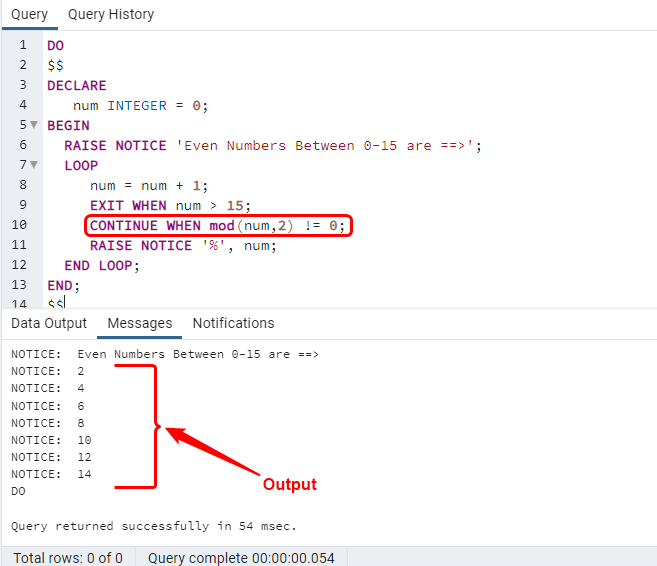
Task: Click line number 10 in gutter
Action: tap(19, 225)
